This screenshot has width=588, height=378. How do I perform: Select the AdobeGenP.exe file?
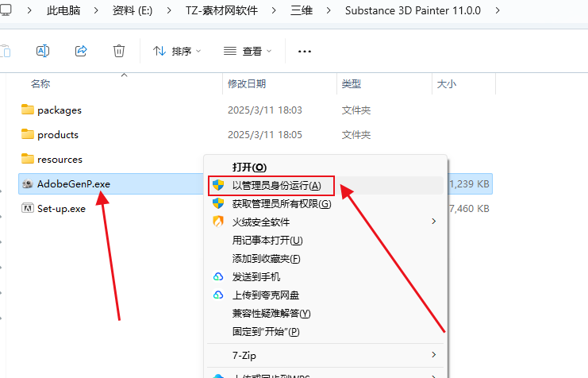click(74, 184)
